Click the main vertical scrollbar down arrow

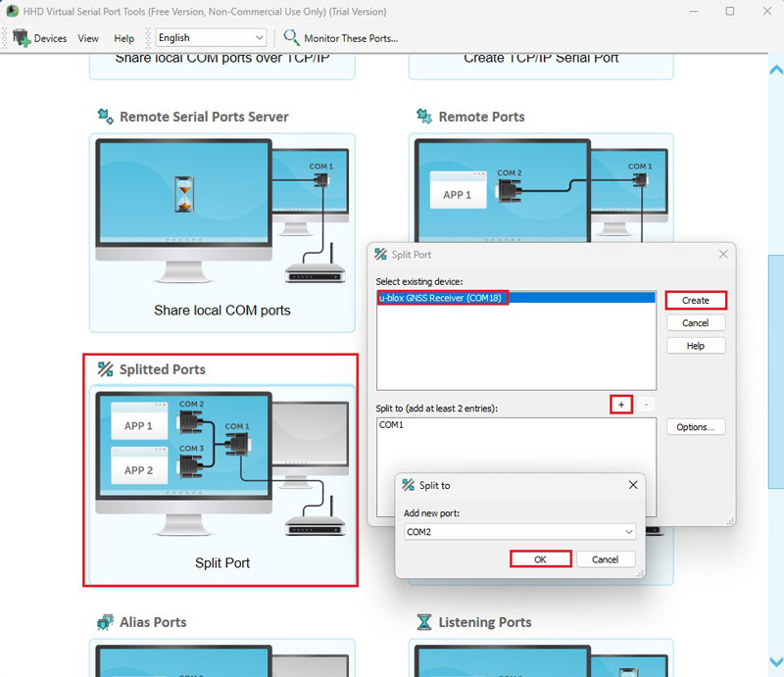point(776,662)
